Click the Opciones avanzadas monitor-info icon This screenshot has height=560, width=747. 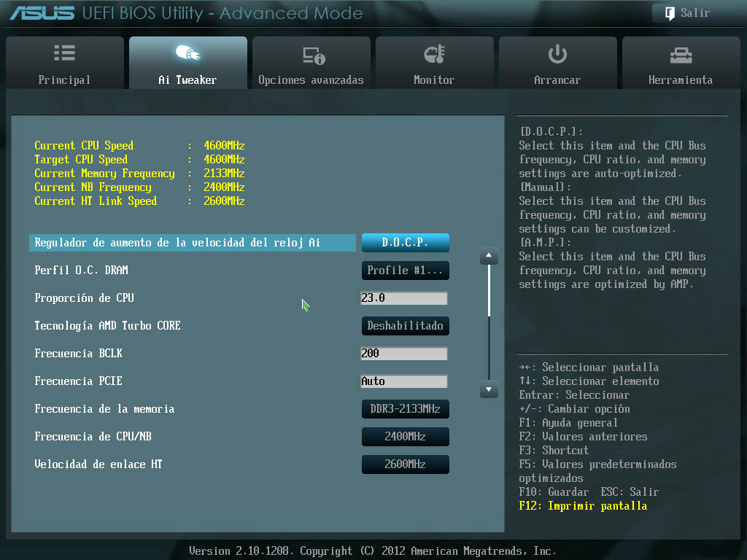314,55
